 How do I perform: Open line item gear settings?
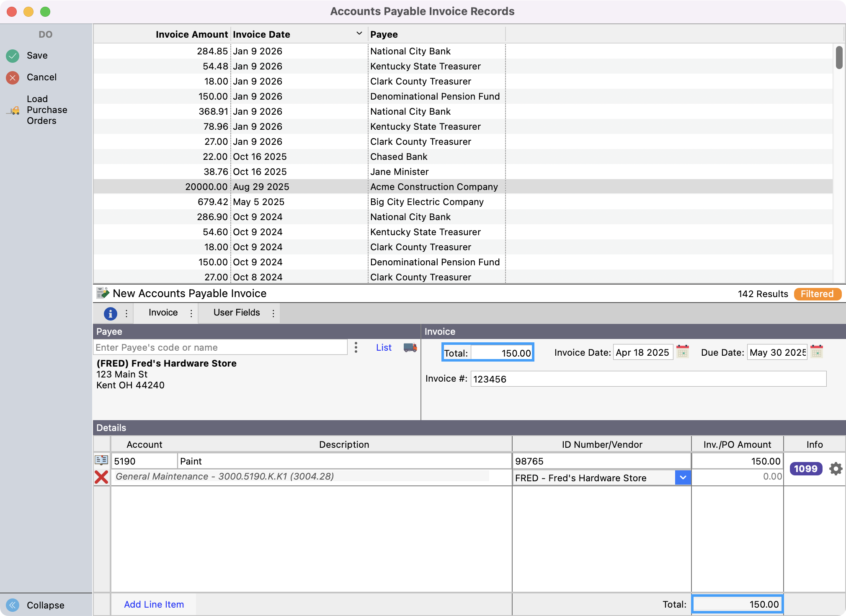click(836, 469)
